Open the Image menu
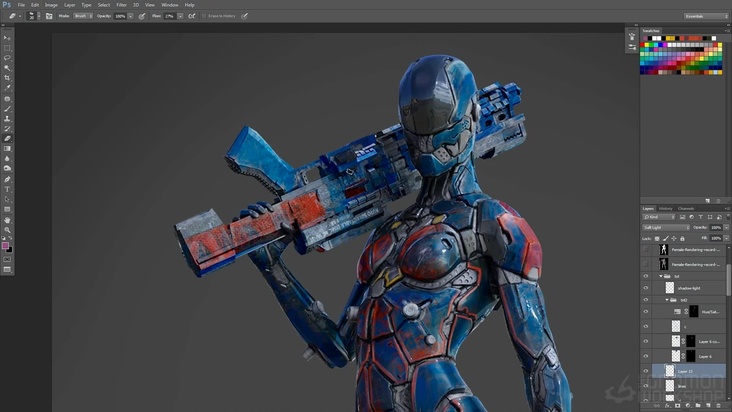Viewport: 732px width, 412px height. (x=51, y=5)
